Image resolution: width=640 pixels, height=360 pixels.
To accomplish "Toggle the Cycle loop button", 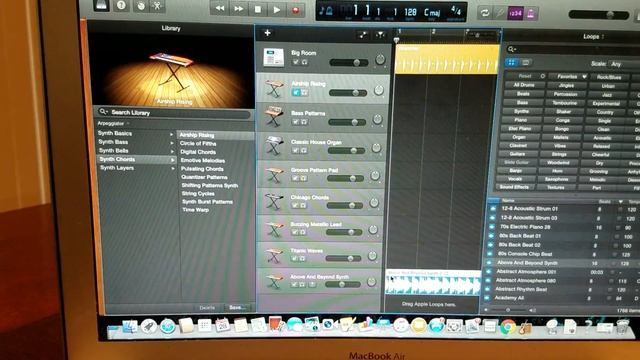I will (485, 13).
